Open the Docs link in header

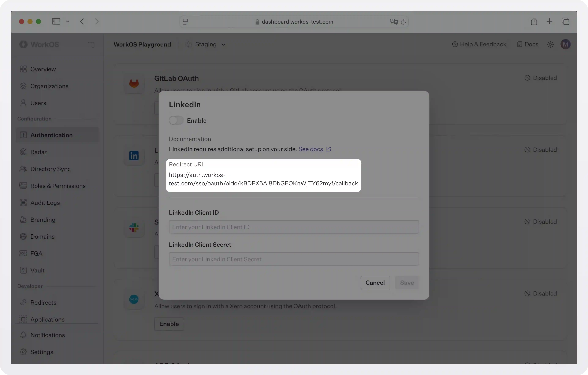click(527, 44)
